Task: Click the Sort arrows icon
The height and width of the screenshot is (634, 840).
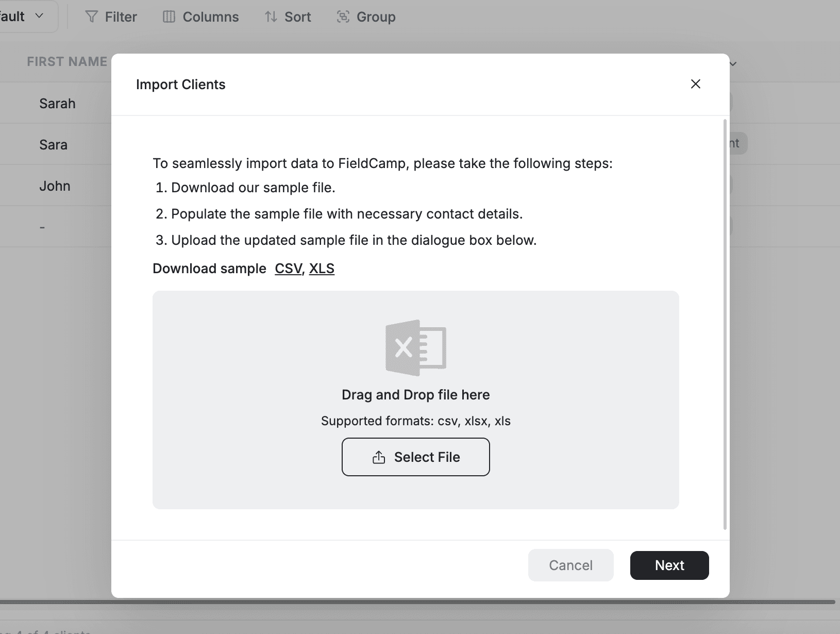Action: coord(271,17)
